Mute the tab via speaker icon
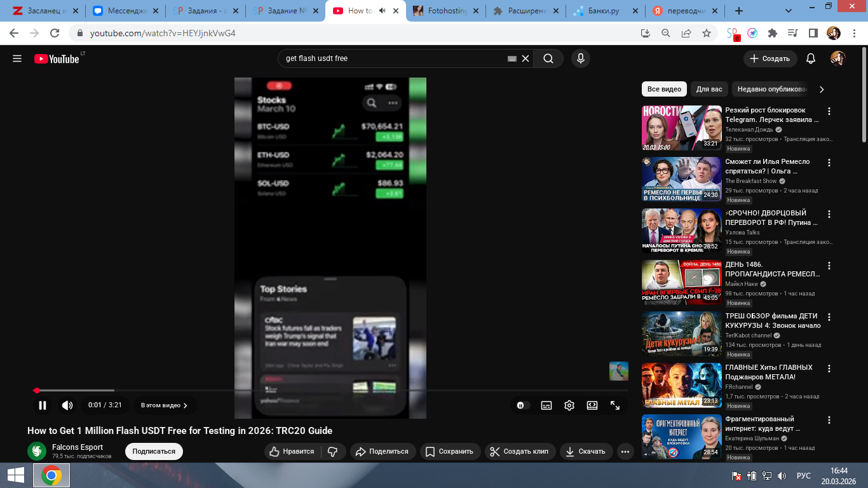The height and width of the screenshot is (488, 868). [x=383, y=11]
